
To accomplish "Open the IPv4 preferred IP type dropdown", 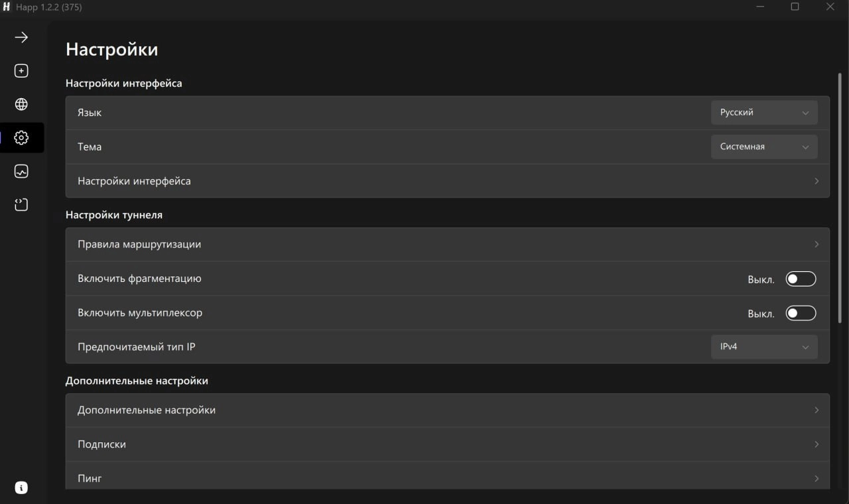I will coord(764,347).
